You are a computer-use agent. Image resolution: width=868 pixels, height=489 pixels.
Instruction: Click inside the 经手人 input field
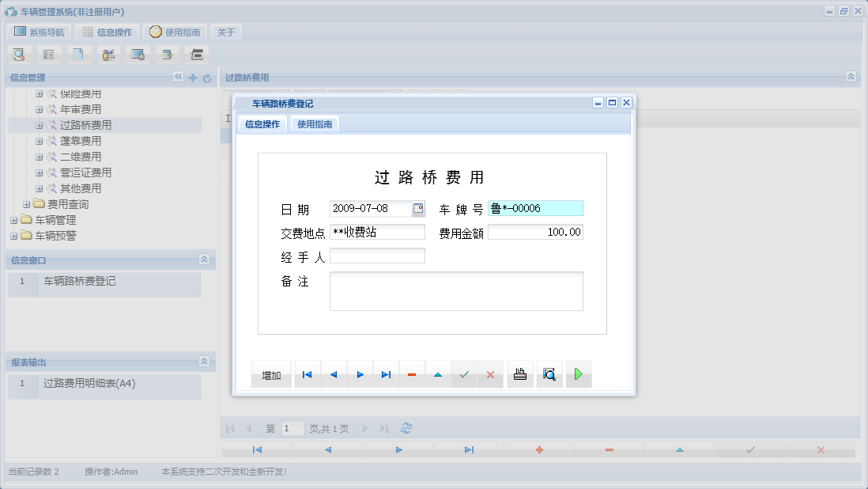tap(377, 255)
